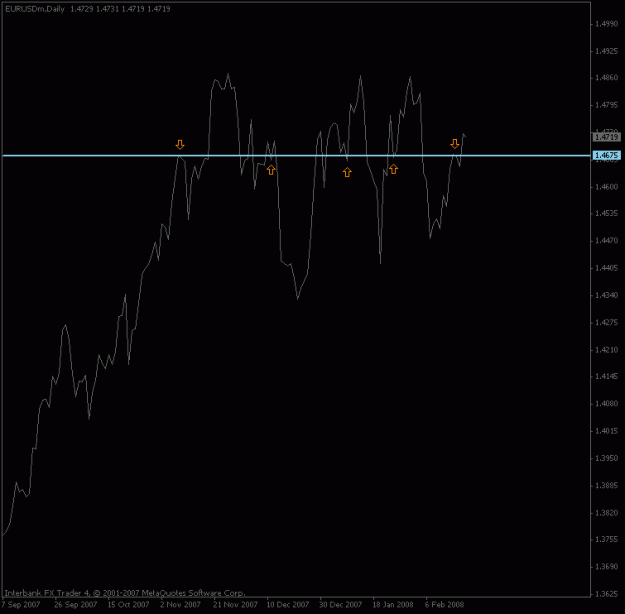
Task: Select the orange up arrow near 10 Dec 2007
Action: [271, 170]
